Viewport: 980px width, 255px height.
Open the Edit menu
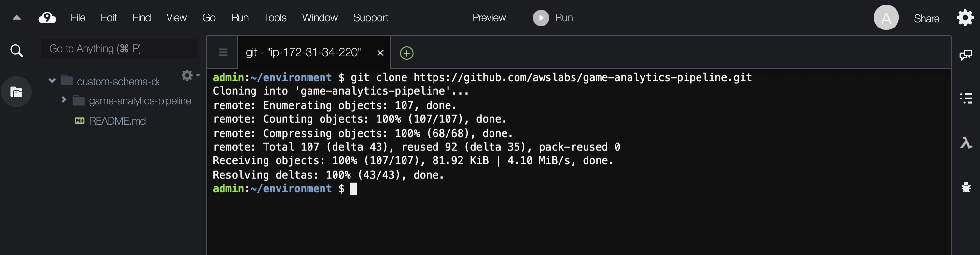coord(109,18)
